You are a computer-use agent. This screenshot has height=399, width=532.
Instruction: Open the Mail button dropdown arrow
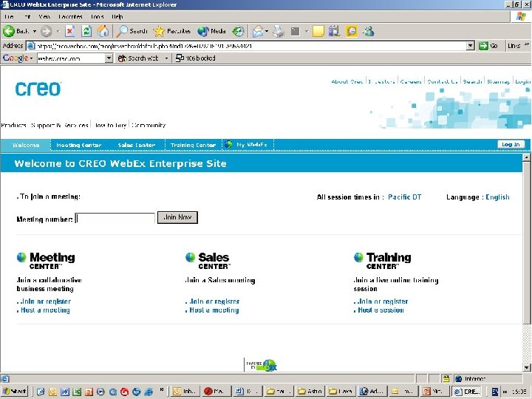[x=267, y=32]
